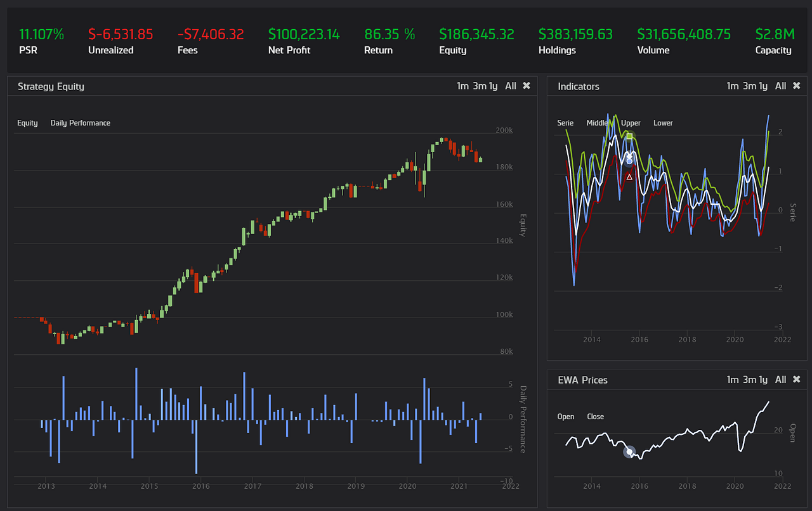Toggle the Lower band series visibility
This screenshot has height=511, width=812.
[662, 122]
